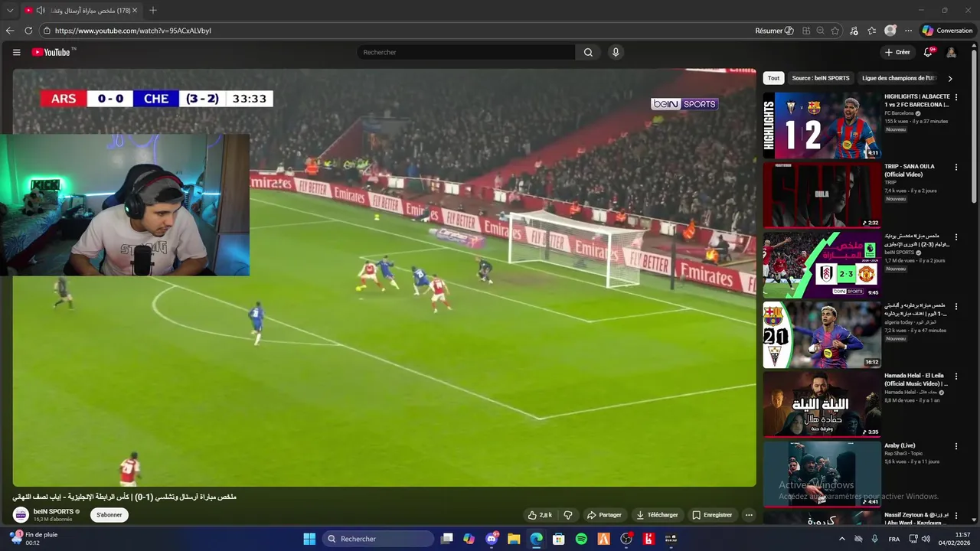This screenshot has height=551, width=980.
Task: Open Microsoft Store from the taskbar
Action: 559,539
